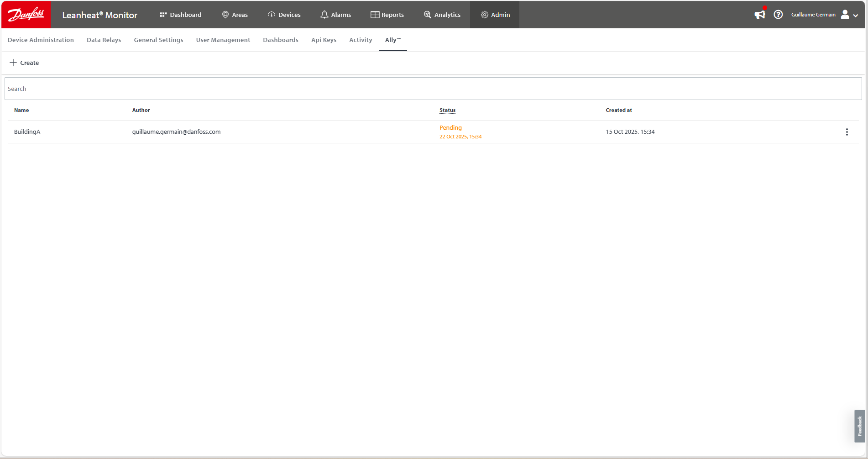
Task: Open the Dashboard navigation item
Action: [x=180, y=15]
